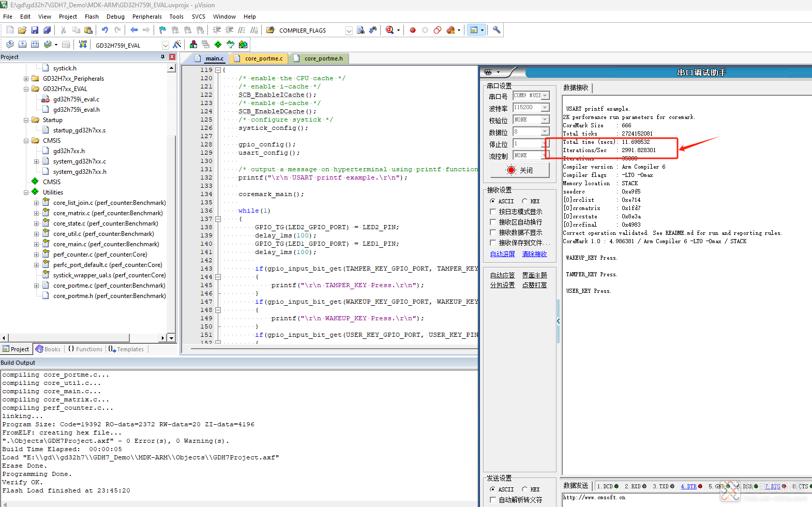The image size is (812, 507).
Task: Click the green Manage Run-Time Environment diamond icon
Action: pos(218,44)
